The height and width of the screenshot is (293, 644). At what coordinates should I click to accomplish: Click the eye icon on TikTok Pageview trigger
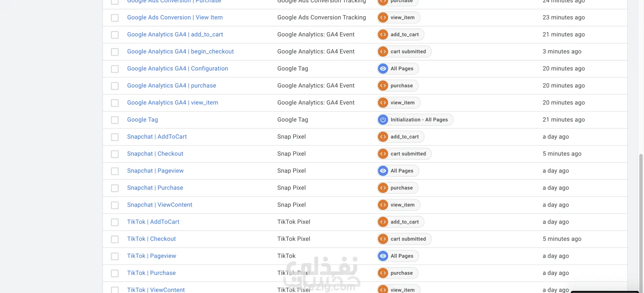pos(383,256)
